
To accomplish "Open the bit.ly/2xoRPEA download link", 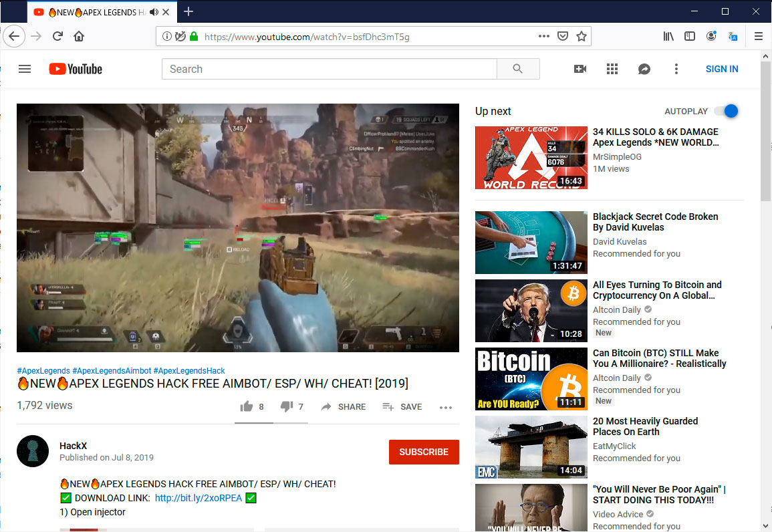I will [x=199, y=498].
